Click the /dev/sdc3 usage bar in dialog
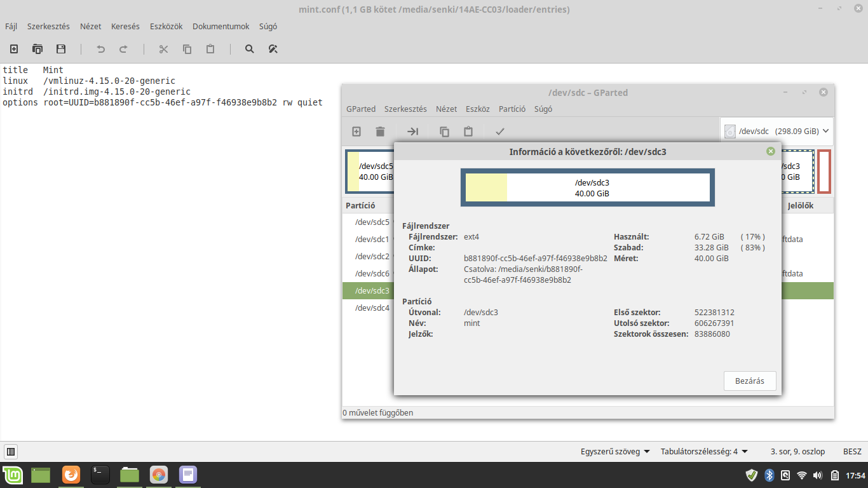Viewport: 868px width, 488px height. pos(588,187)
